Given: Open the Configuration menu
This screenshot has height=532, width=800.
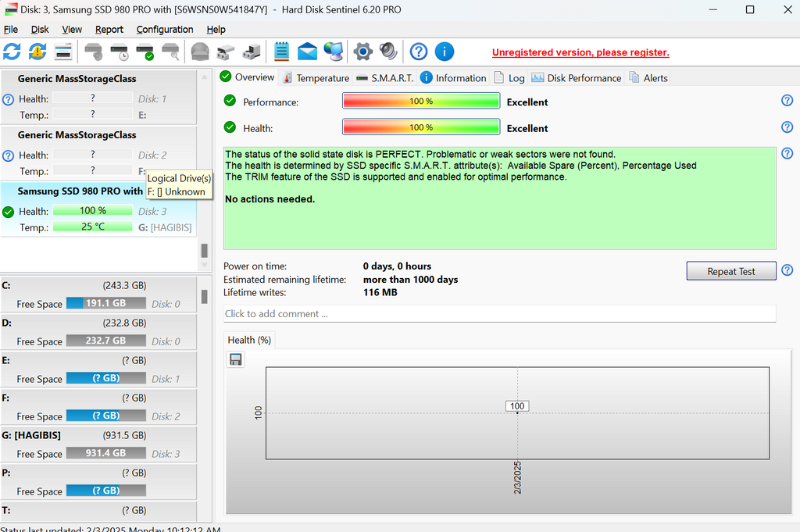Looking at the screenshot, I should point(165,30).
